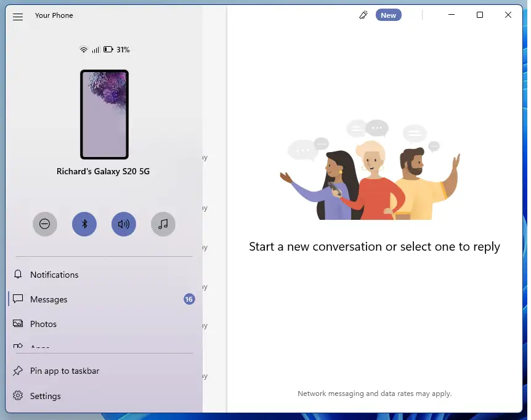The width and height of the screenshot is (531, 420).
Task: Select Pin app to taskbar
Action: [x=64, y=371]
